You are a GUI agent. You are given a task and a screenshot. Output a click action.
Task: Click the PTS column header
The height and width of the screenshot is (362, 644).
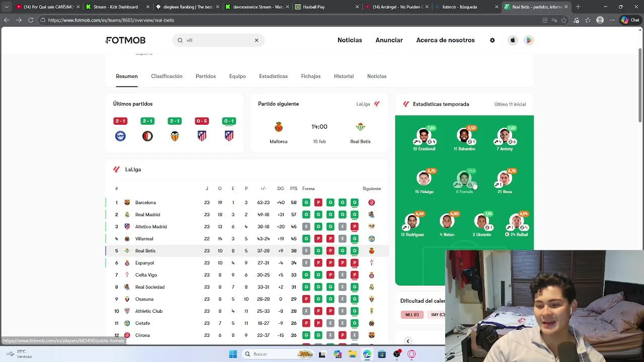294,189
